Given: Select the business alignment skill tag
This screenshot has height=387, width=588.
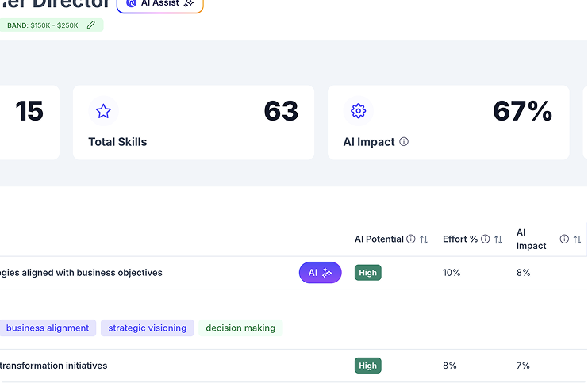Looking at the screenshot, I should coord(47,328).
